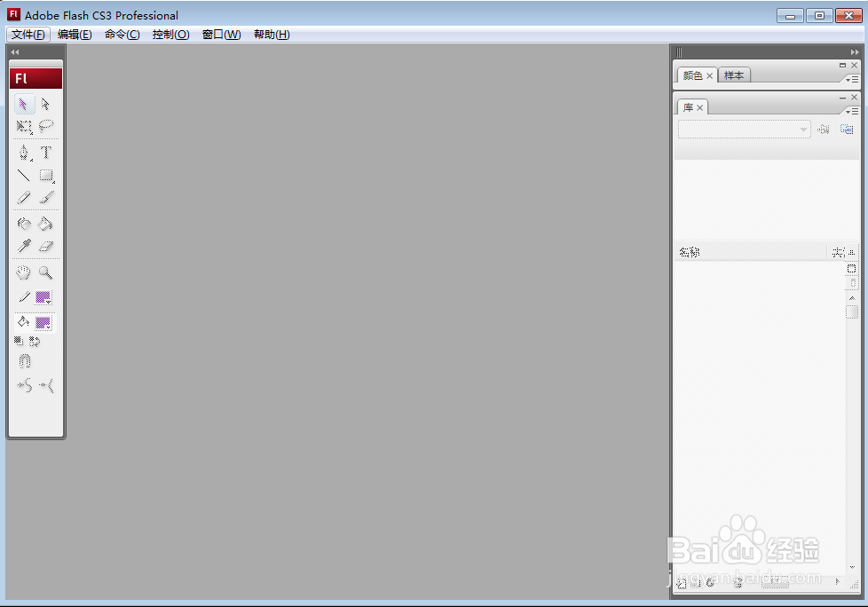
Task: Maximize the color panel group
Action: (842, 66)
